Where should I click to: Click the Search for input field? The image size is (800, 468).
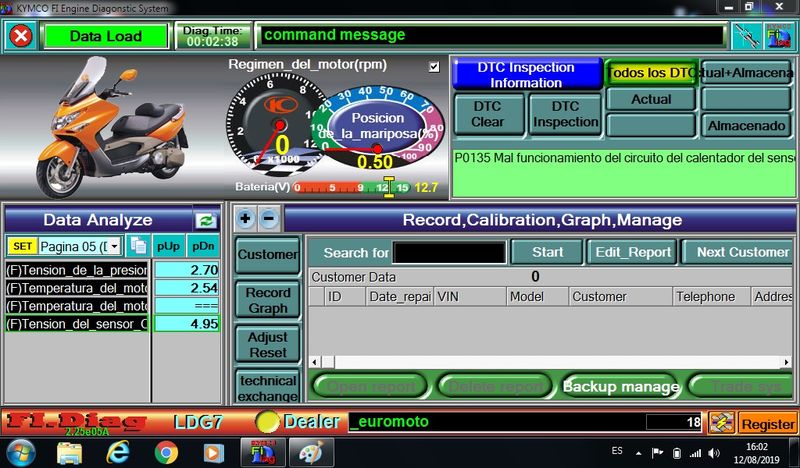pyautogui.click(x=449, y=253)
